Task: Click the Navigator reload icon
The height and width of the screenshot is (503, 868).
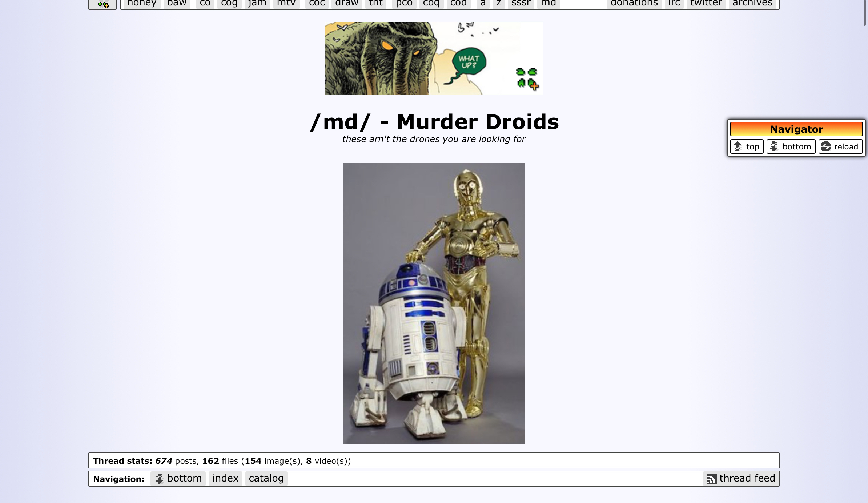Action: click(x=826, y=146)
